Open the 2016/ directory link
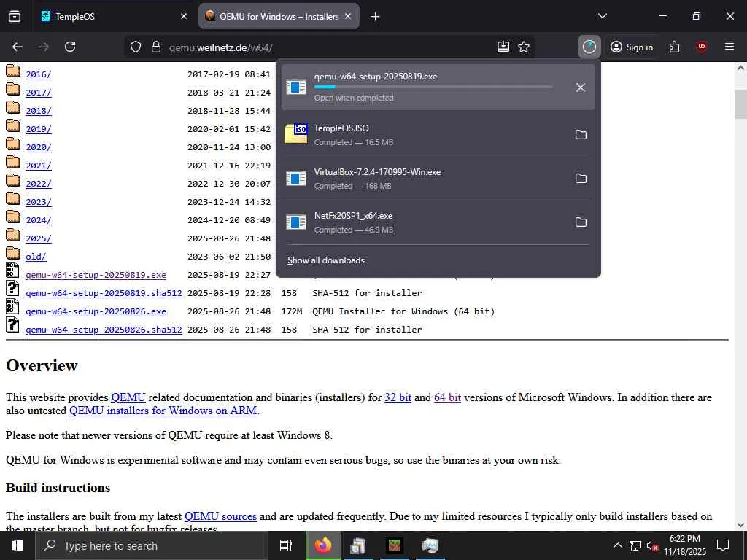This screenshot has height=560, width=747. pyautogui.click(x=39, y=74)
